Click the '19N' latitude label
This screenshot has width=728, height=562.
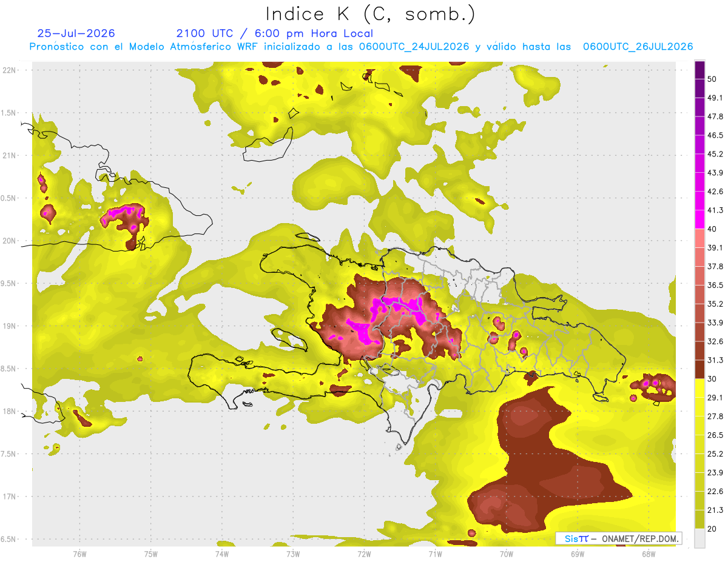point(9,326)
